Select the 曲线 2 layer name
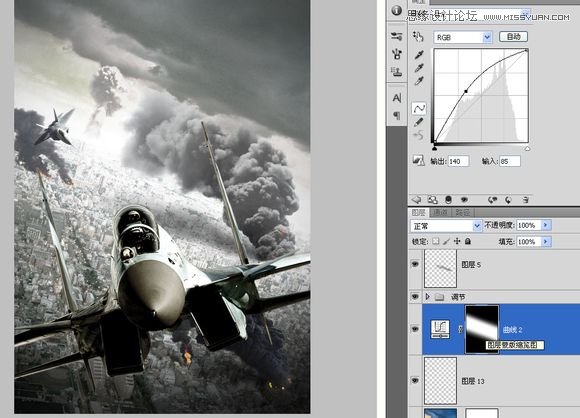 [x=512, y=329]
